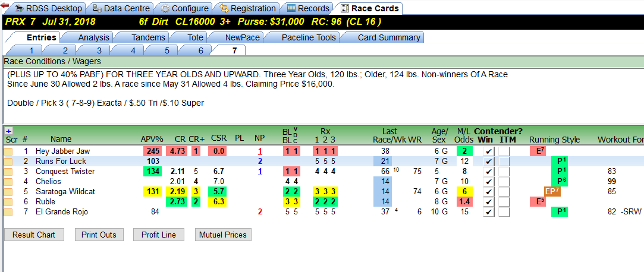Select the Race Cards tab
The width and height of the screenshot is (644, 272).
click(x=370, y=8)
